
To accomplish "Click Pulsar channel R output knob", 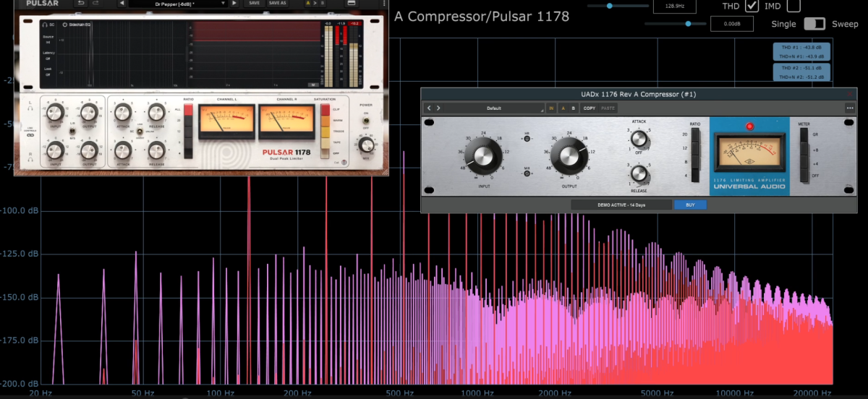I will tap(88, 150).
